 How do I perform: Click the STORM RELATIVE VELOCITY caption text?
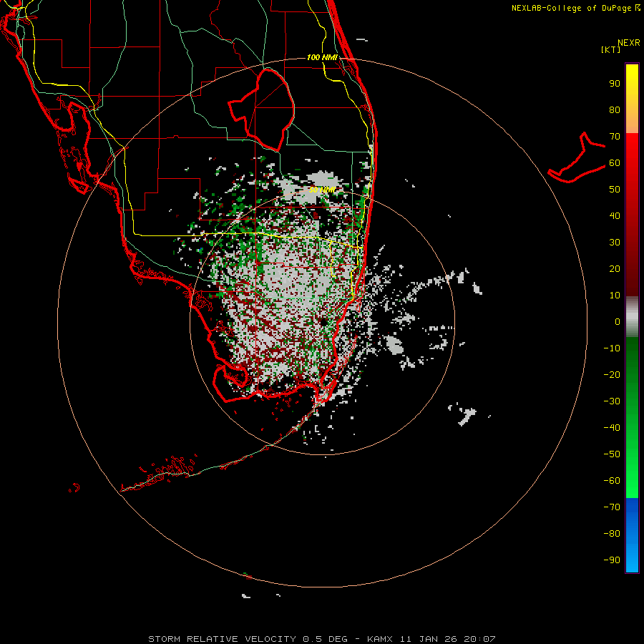222,639
